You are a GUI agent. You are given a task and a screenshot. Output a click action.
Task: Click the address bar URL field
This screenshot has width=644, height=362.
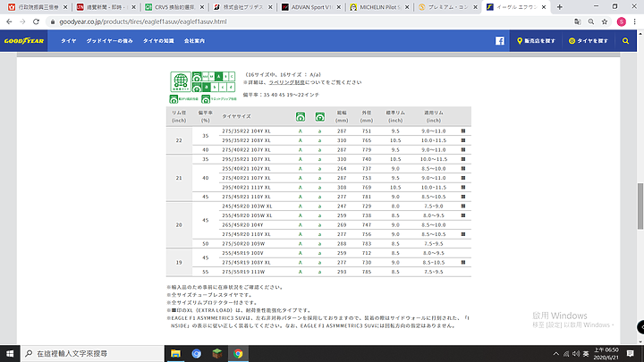pos(142,21)
